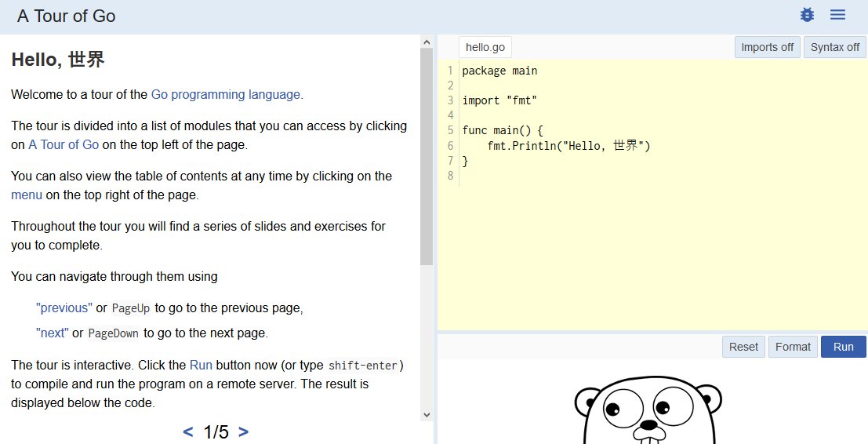Open the hamburger menu icon
Image resolution: width=868 pixels, height=444 pixels.
pyautogui.click(x=837, y=15)
